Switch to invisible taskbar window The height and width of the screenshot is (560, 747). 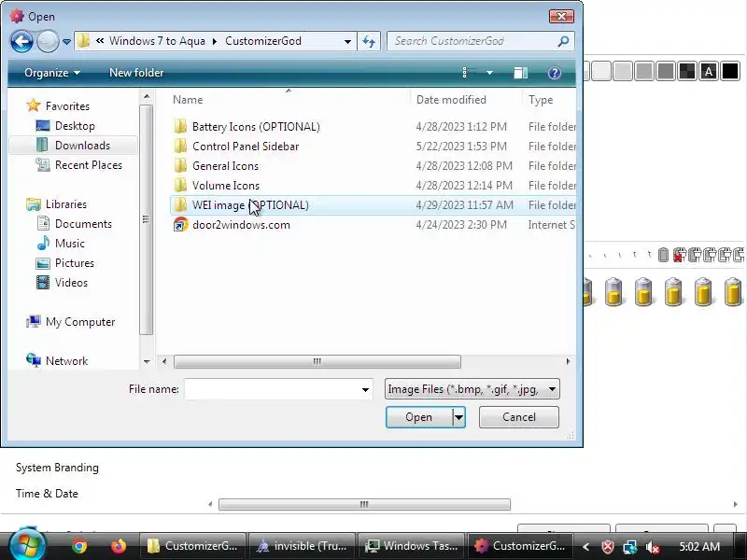[302, 546]
